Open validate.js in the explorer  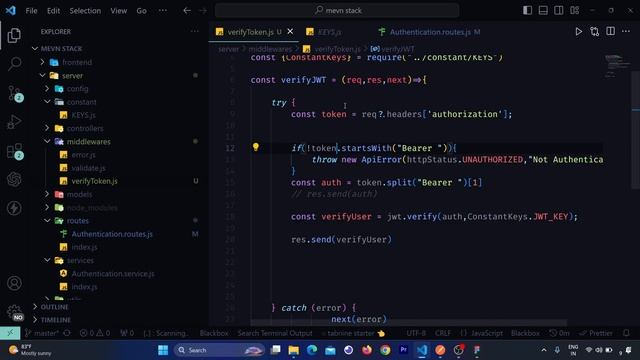click(x=88, y=168)
